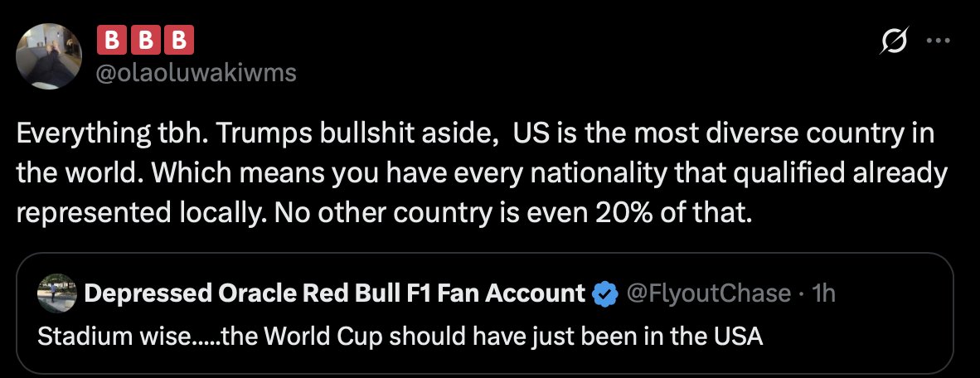Viewport: 980px width, 378px height.
Task: Click the first red B emoji block
Action: [x=113, y=41]
